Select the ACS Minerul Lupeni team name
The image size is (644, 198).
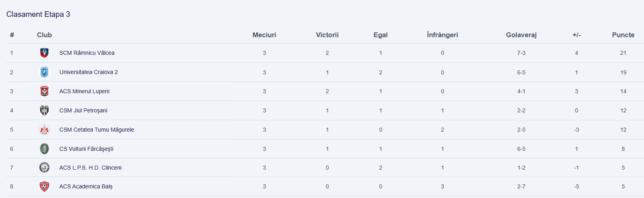[84, 91]
